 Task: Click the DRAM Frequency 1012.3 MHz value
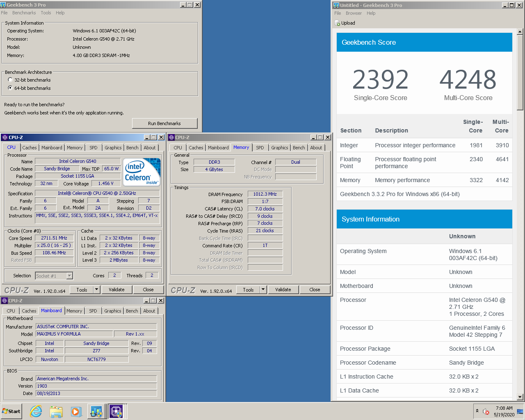(265, 194)
